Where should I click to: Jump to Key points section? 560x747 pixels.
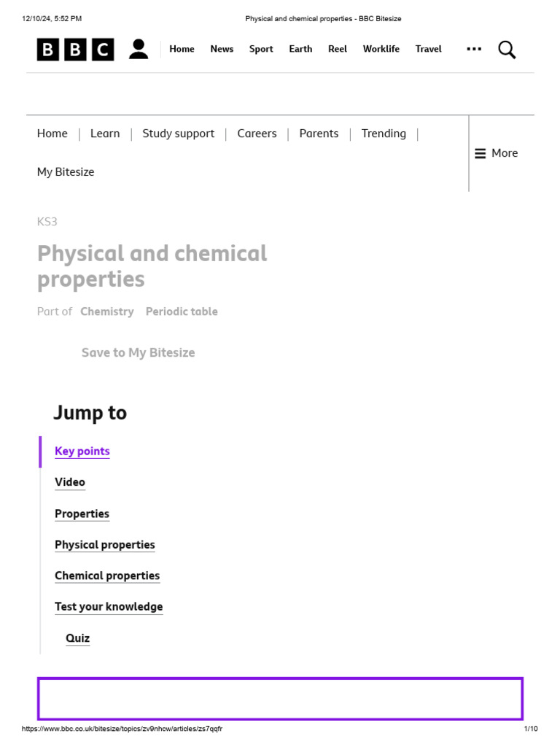pos(82,452)
